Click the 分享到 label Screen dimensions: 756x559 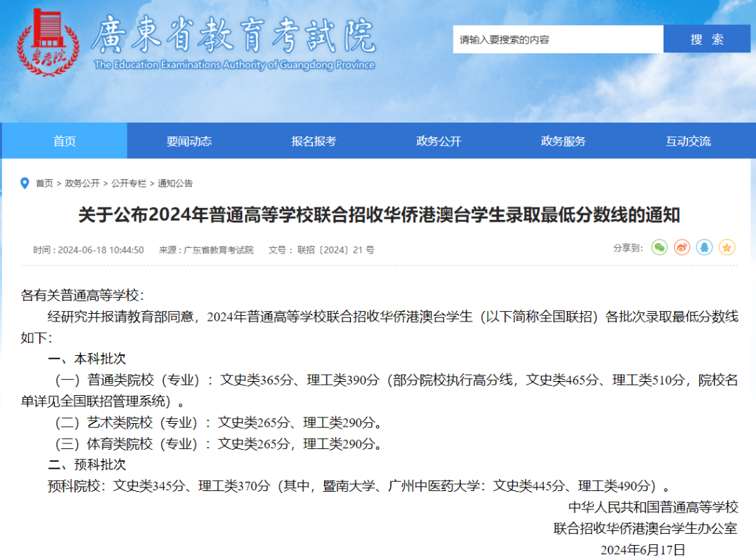point(628,248)
